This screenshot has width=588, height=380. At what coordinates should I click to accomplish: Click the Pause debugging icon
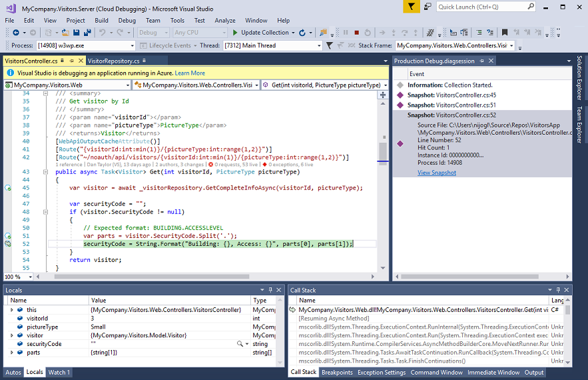click(346, 33)
